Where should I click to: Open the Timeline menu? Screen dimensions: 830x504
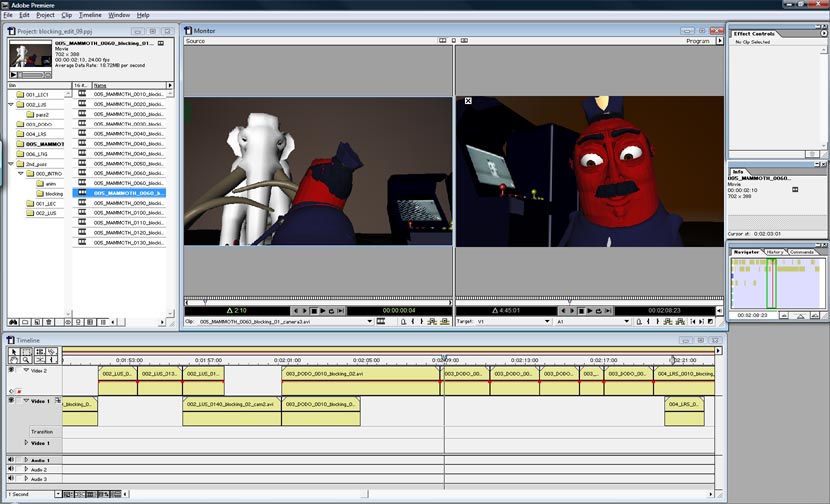click(90, 15)
